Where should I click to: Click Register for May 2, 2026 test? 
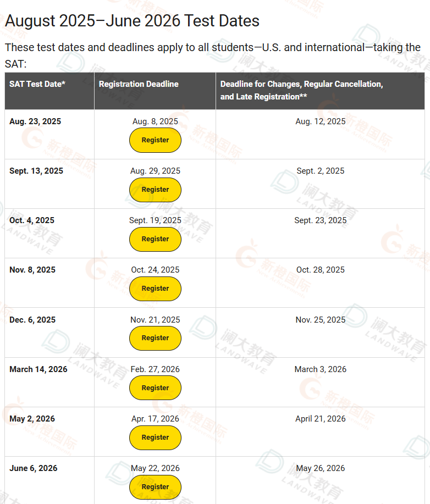tap(155, 437)
